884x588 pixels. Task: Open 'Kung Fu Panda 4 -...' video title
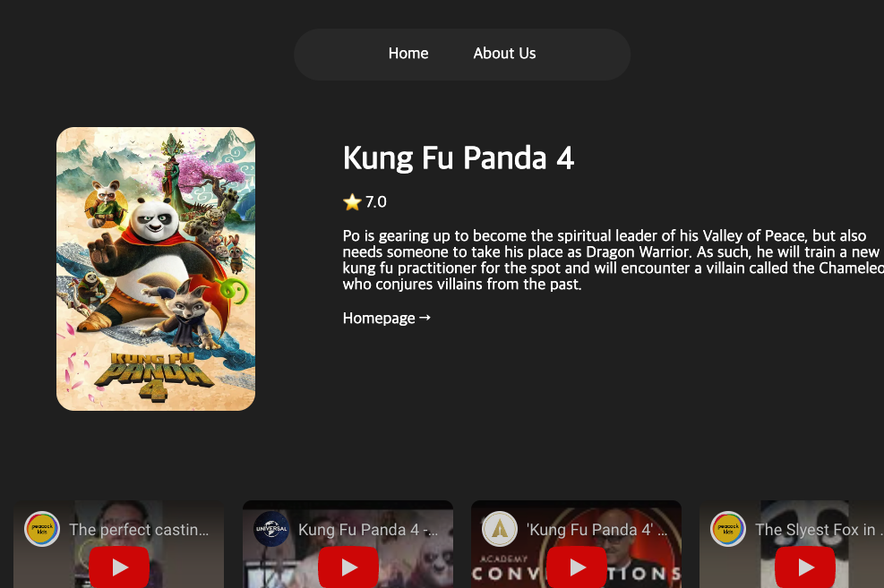pyautogui.click(x=368, y=530)
